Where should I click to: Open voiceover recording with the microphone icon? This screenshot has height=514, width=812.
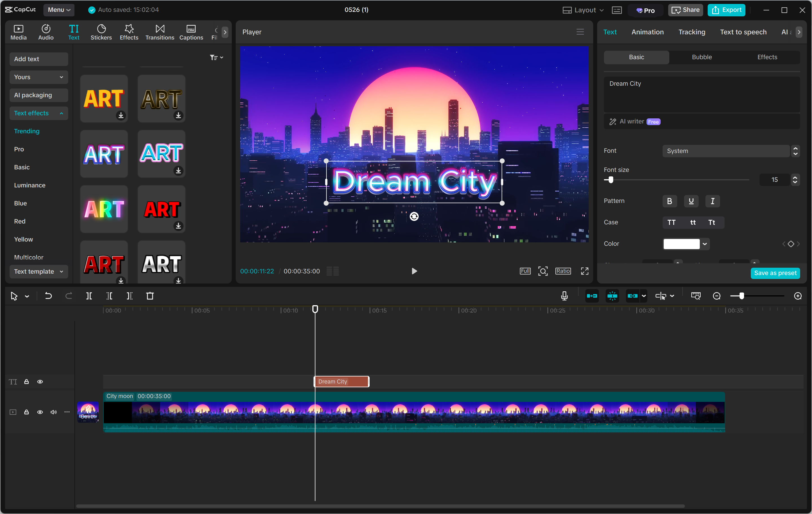point(564,296)
